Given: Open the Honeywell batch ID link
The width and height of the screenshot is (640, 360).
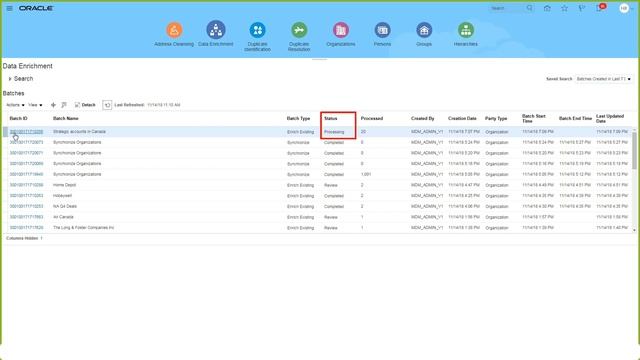Looking at the screenshot, I should pyautogui.click(x=26, y=196).
